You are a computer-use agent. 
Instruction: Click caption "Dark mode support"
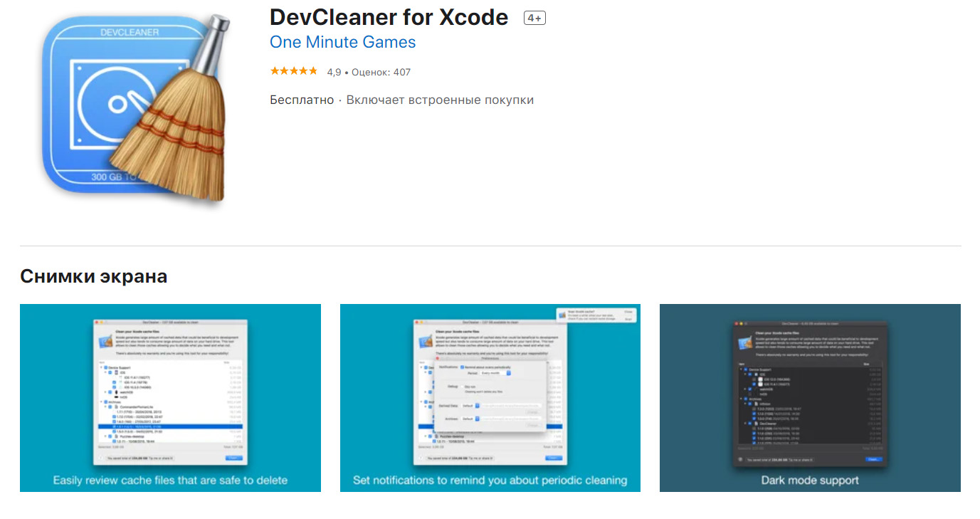(x=810, y=480)
